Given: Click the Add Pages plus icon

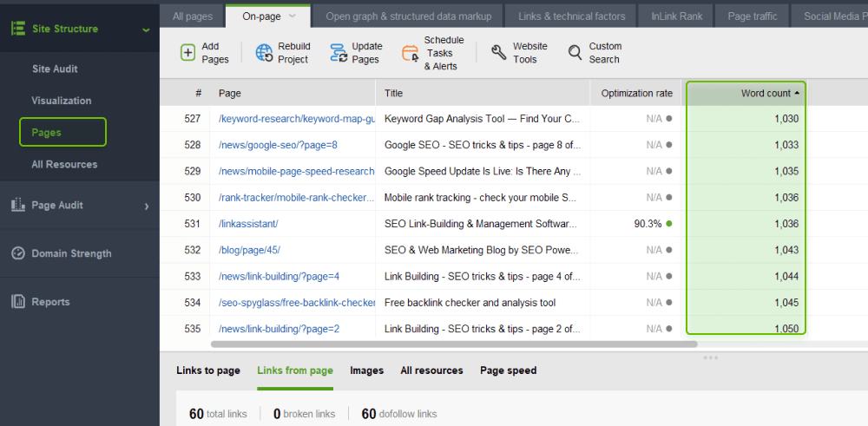Looking at the screenshot, I should [x=187, y=53].
